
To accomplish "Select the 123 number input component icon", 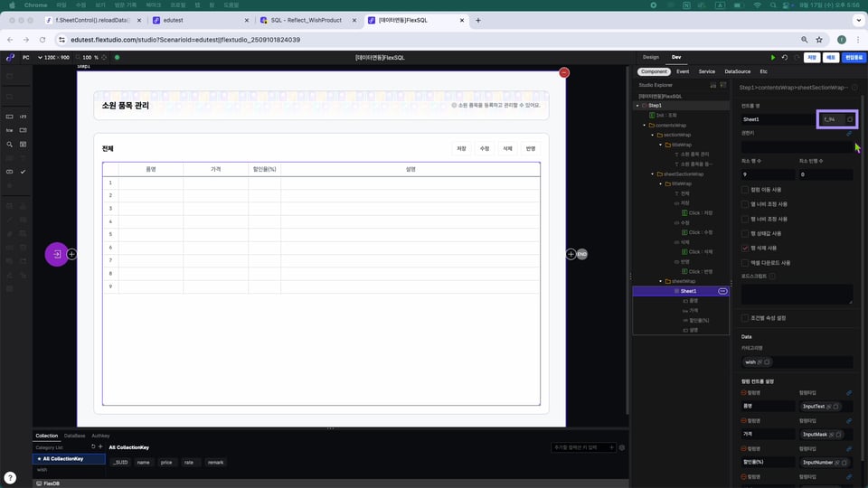I will (x=24, y=117).
